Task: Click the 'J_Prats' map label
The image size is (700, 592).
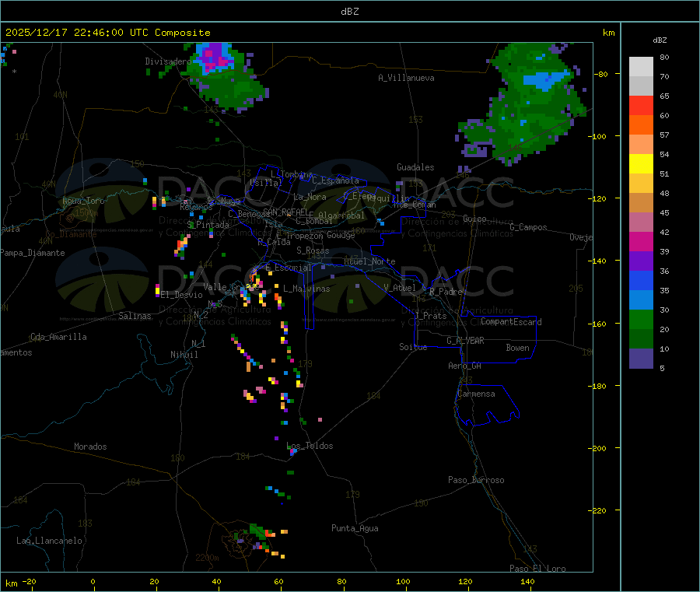Action: point(430,316)
